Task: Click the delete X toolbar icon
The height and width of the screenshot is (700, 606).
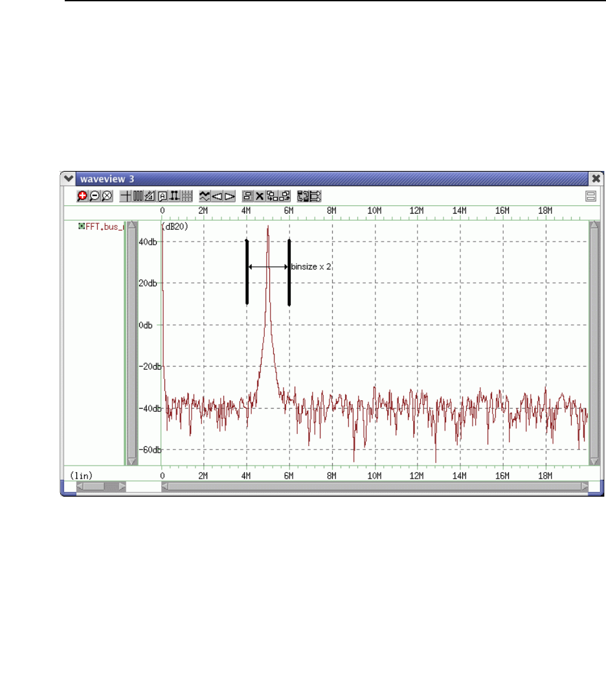Action: tap(260, 196)
